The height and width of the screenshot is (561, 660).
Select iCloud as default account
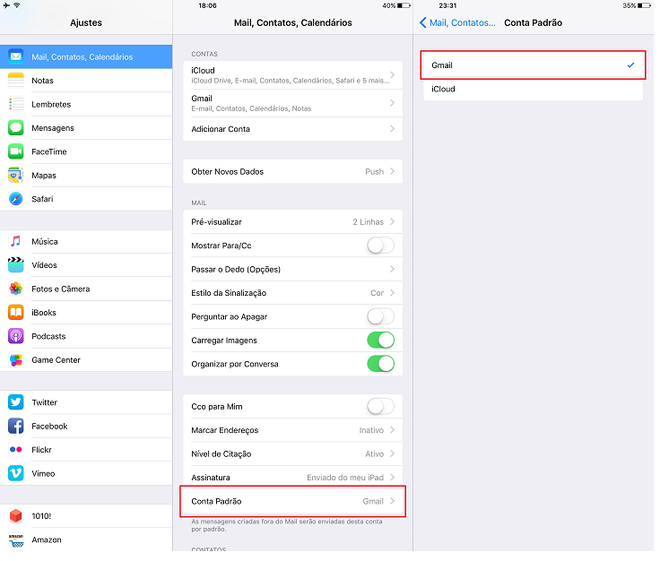click(x=533, y=89)
